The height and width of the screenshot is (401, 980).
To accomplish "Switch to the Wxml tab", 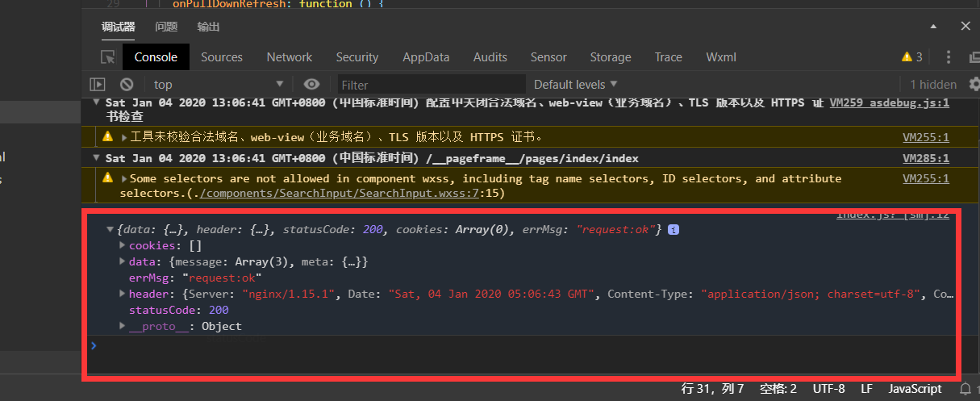I will [721, 57].
